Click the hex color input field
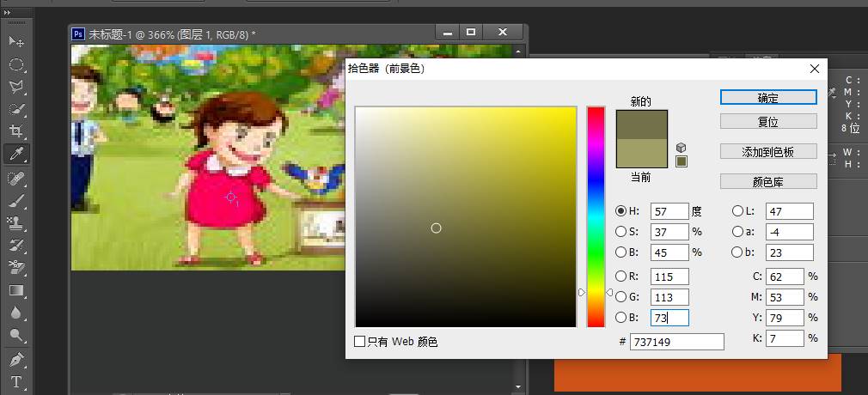 (x=677, y=342)
